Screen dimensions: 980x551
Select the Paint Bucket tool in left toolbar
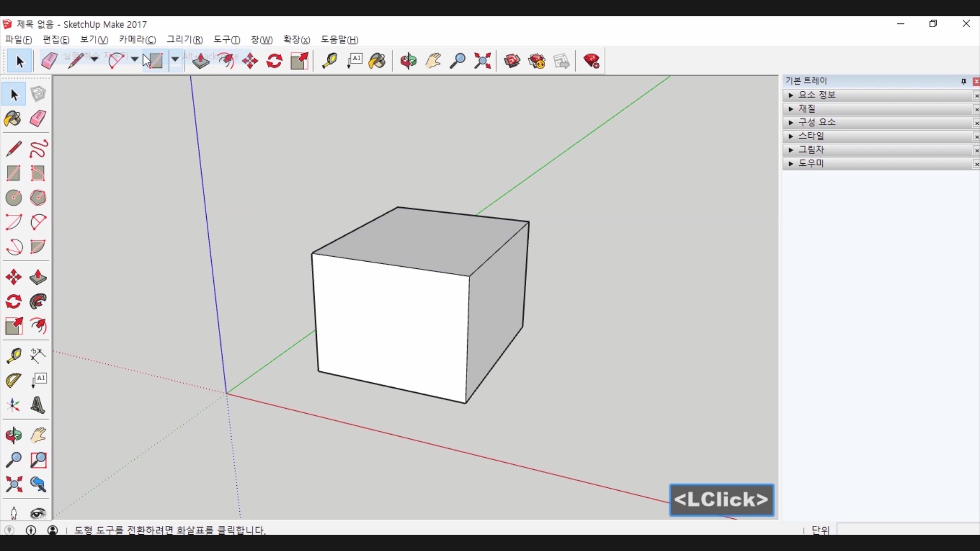pyautogui.click(x=13, y=119)
